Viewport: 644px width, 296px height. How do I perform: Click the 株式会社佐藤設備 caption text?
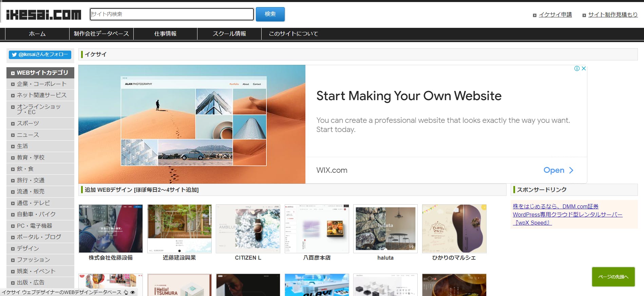coord(111,258)
